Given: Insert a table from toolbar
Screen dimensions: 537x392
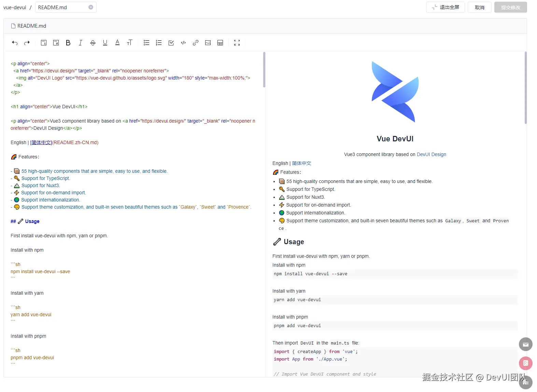Looking at the screenshot, I should [x=220, y=43].
